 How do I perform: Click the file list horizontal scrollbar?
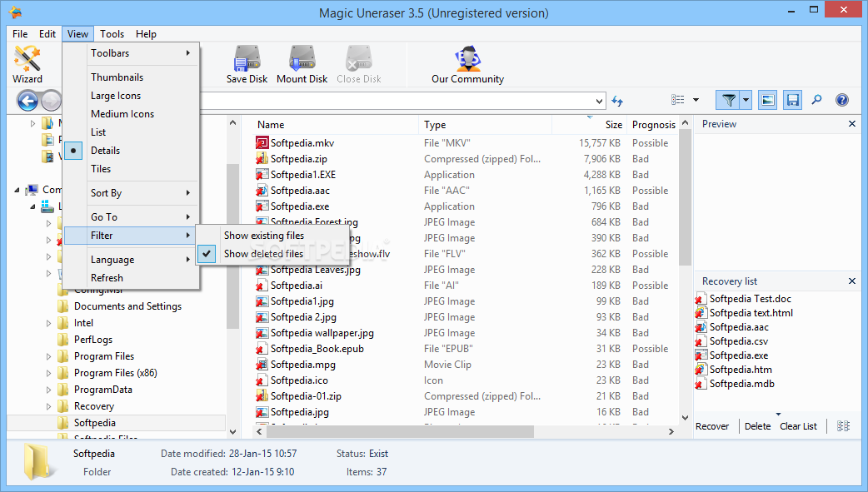click(x=400, y=431)
